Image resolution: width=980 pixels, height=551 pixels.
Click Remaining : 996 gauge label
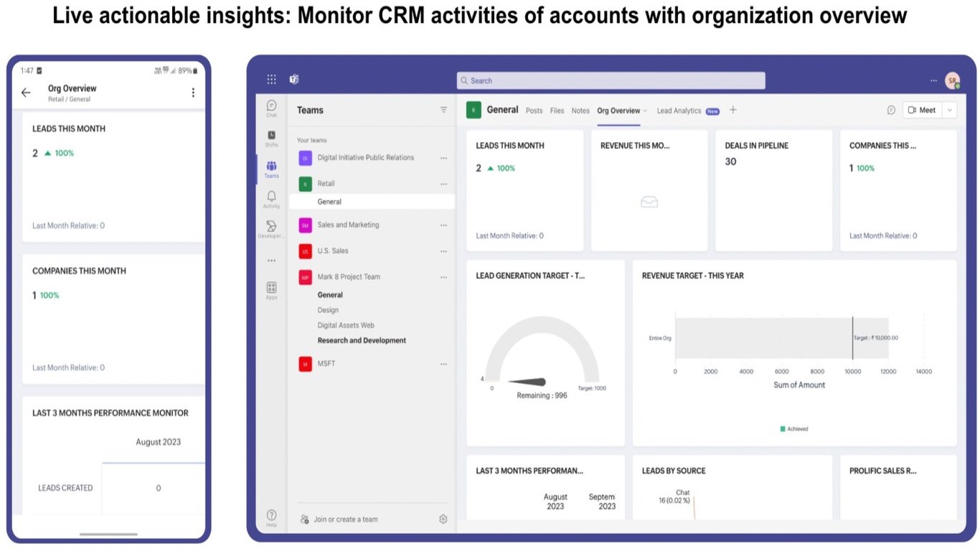click(x=542, y=395)
